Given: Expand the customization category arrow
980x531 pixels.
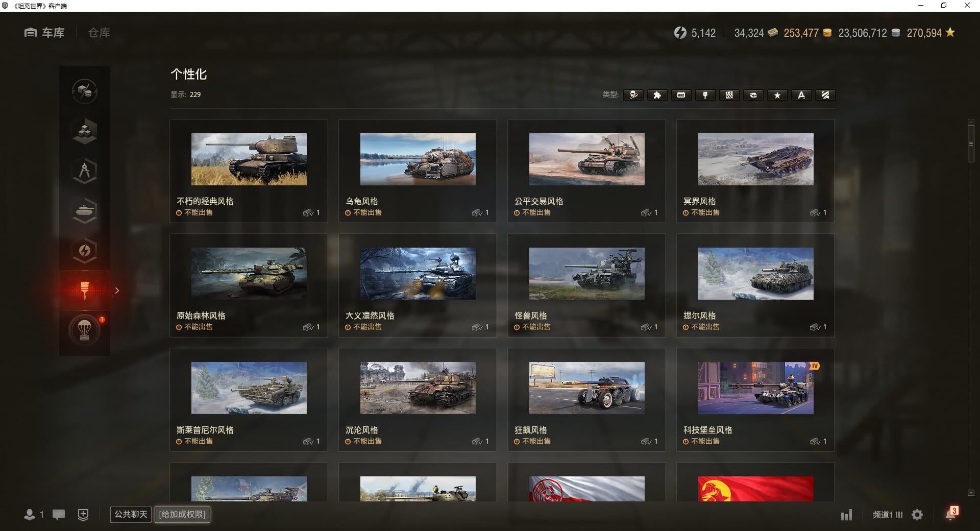Looking at the screenshot, I should [x=117, y=291].
